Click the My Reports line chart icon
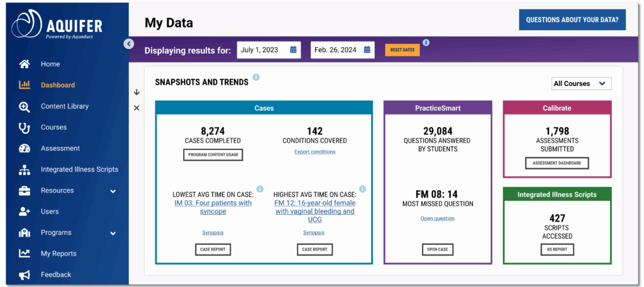Viewport: 644px width, 287px height. [x=25, y=254]
